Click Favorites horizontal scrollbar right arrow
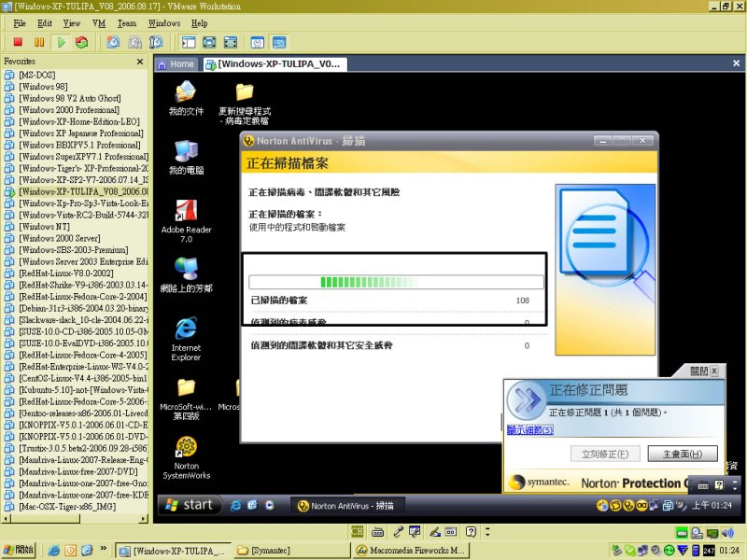This screenshot has height=560, width=747. [x=144, y=518]
